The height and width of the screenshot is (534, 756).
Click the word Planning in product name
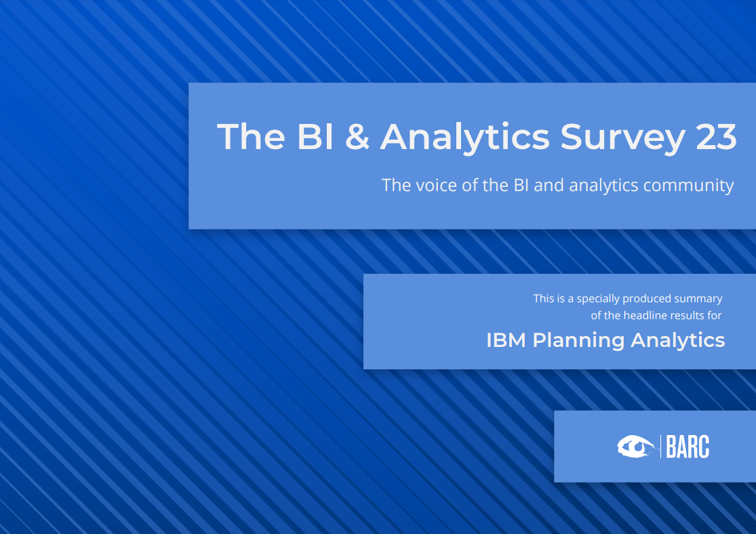coord(578,342)
